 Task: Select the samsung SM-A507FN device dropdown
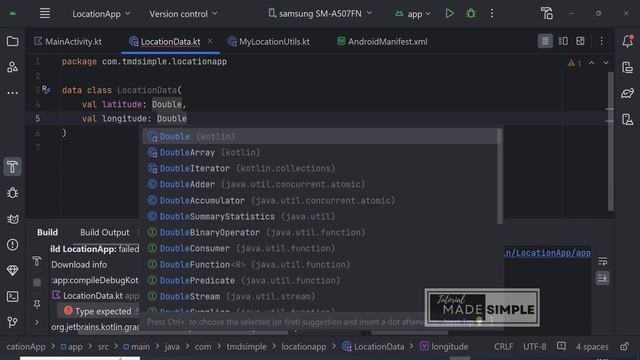pyautogui.click(x=320, y=13)
